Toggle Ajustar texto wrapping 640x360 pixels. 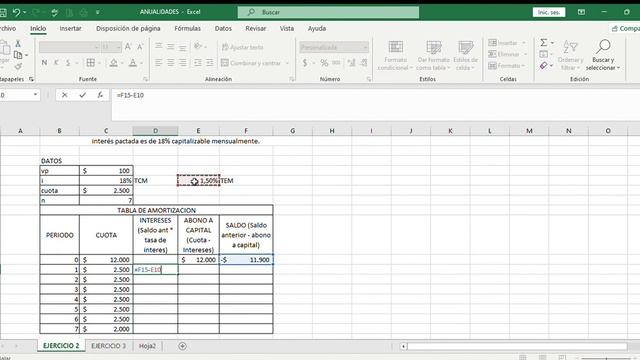[242, 47]
